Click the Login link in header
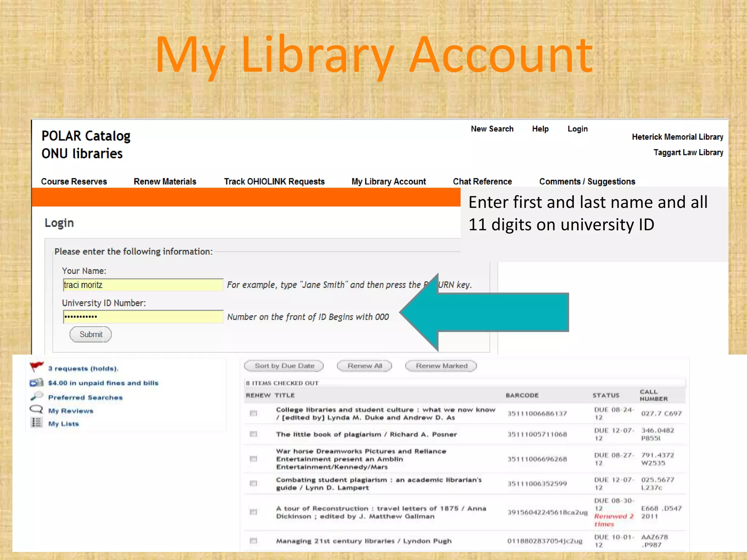747x560 pixels. coord(578,129)
